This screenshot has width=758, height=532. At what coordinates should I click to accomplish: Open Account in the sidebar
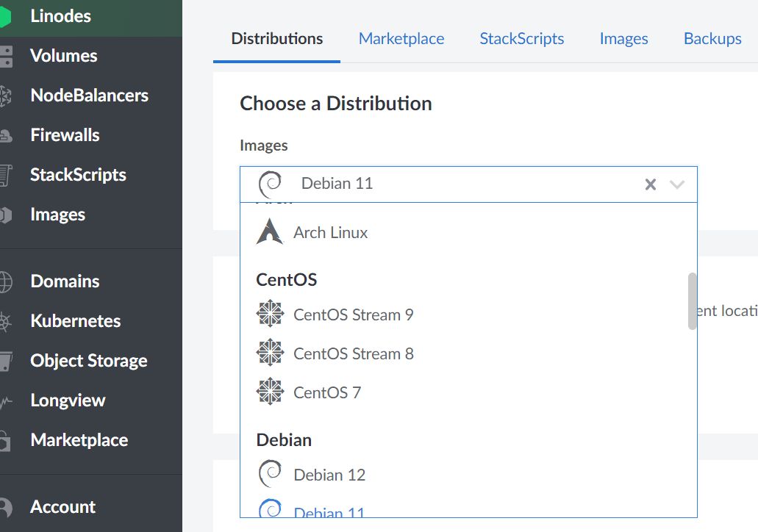tap(62, 507)
